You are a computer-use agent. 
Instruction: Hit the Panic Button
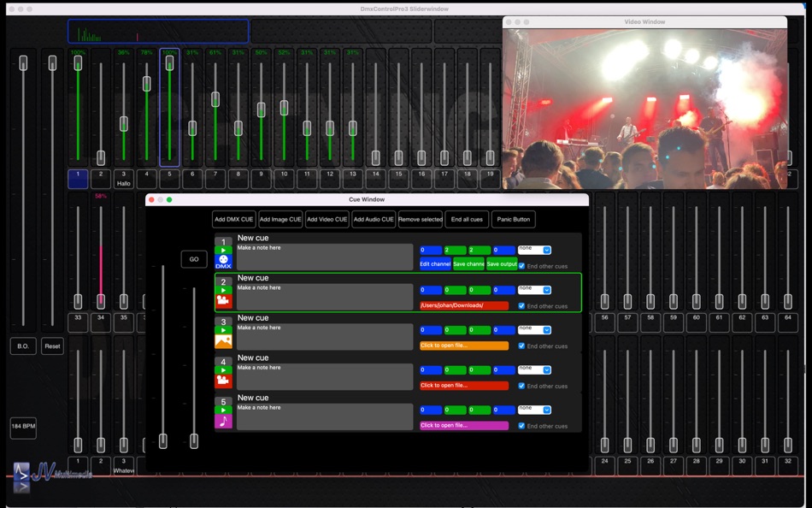[x=513, y=219]
